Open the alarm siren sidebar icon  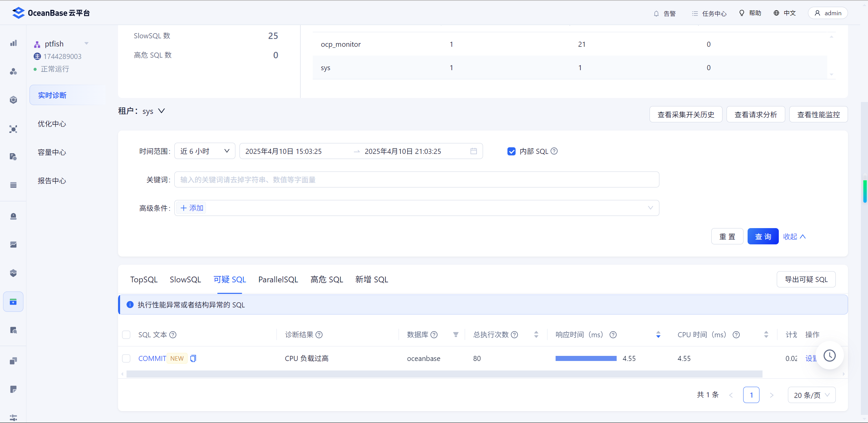click(x=13, y=216)
